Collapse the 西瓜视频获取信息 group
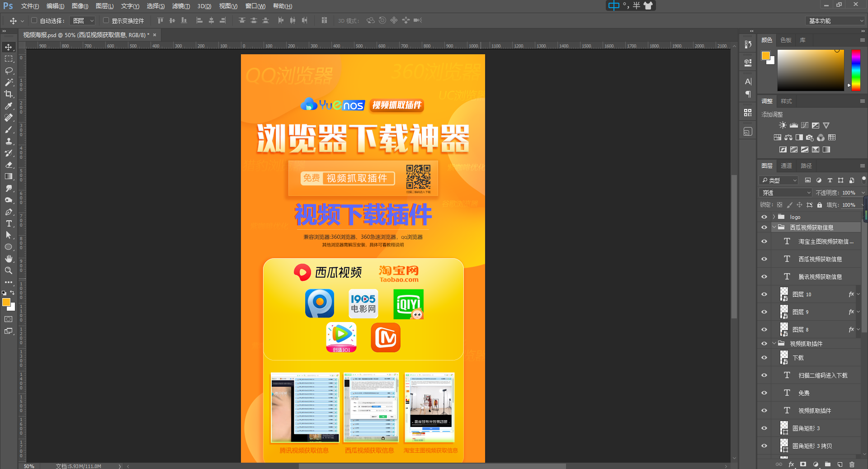The width and height of the screenshot is (868, 469). pyautogui.click(x=774, y=227)
